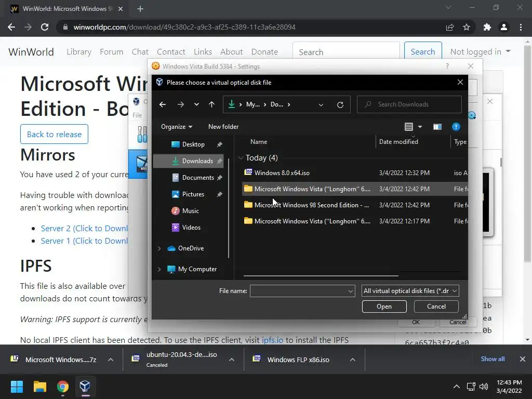
Task: Open Chrome profile icon
Action: [504, 27]
